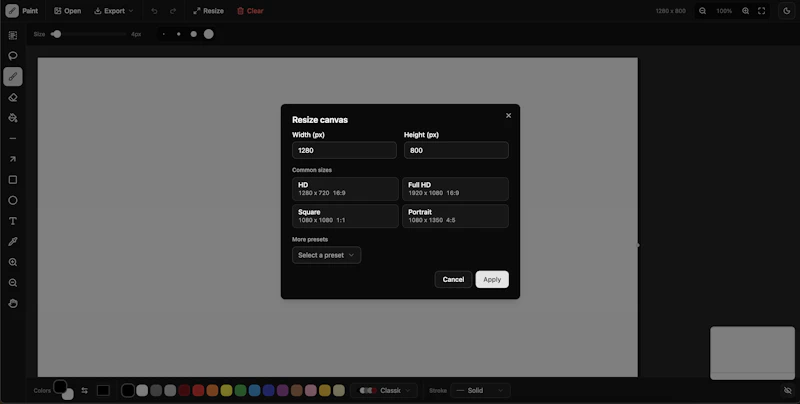
Task: Click the Width (px) input field
Action: coord(344,150)
